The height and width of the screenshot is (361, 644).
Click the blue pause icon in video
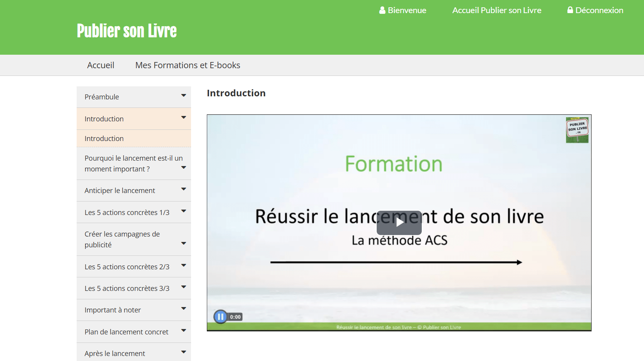220,317
